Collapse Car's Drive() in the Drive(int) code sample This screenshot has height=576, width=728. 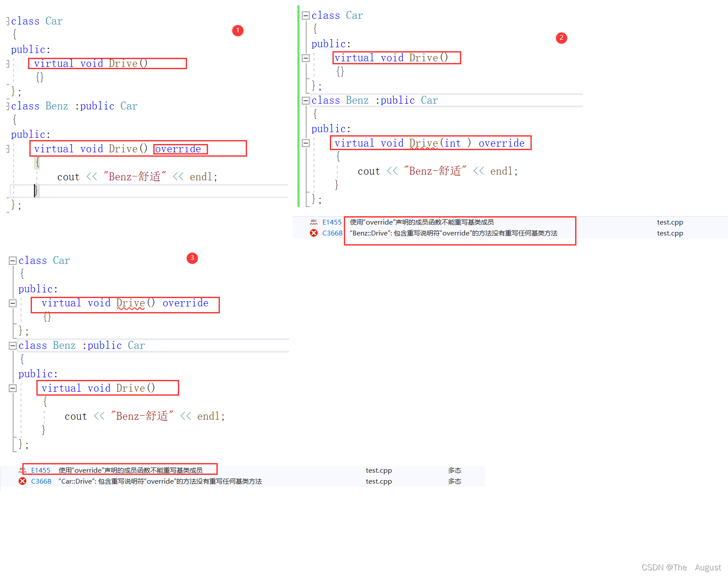306,58
